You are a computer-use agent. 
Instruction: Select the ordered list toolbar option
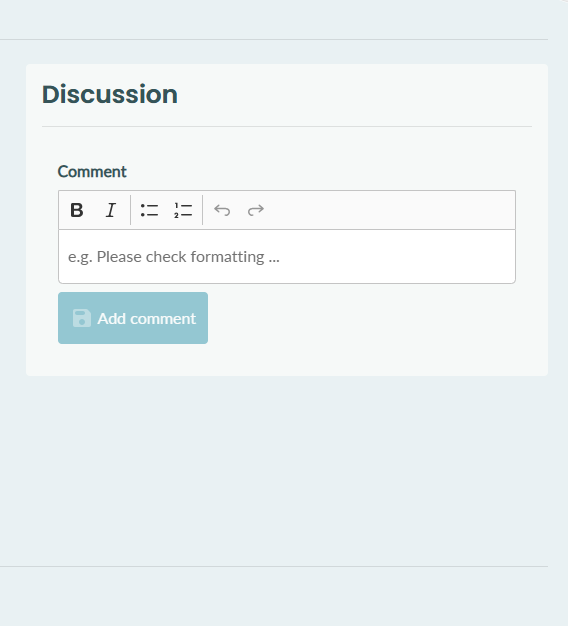point(183,210)
